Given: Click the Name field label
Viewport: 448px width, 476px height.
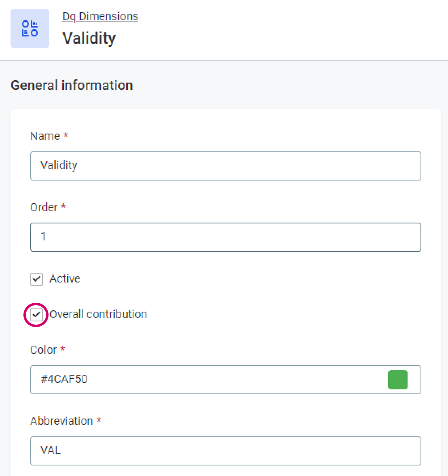Looking at the screenshot, I should (45, 136).
